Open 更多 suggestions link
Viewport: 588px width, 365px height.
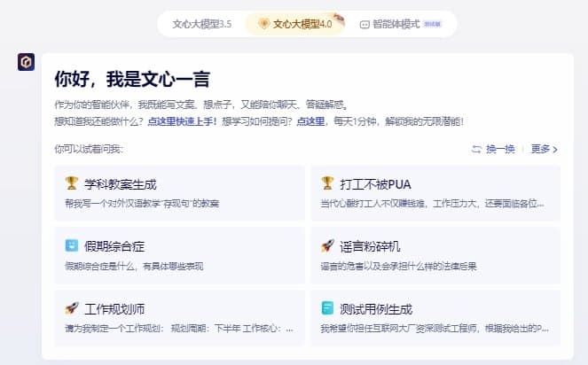click(x=540, y=149)
